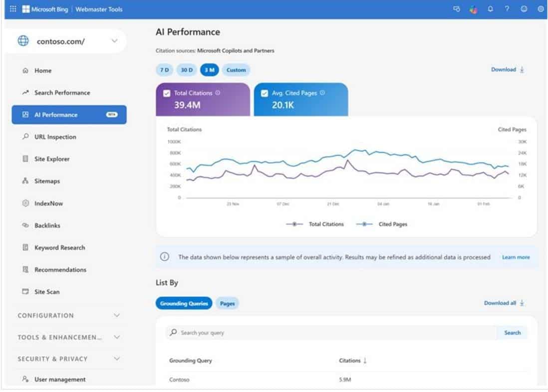Select the 3 M date range
The width and height of the screenshot is (548, 392).
click(x=209, y=70)
